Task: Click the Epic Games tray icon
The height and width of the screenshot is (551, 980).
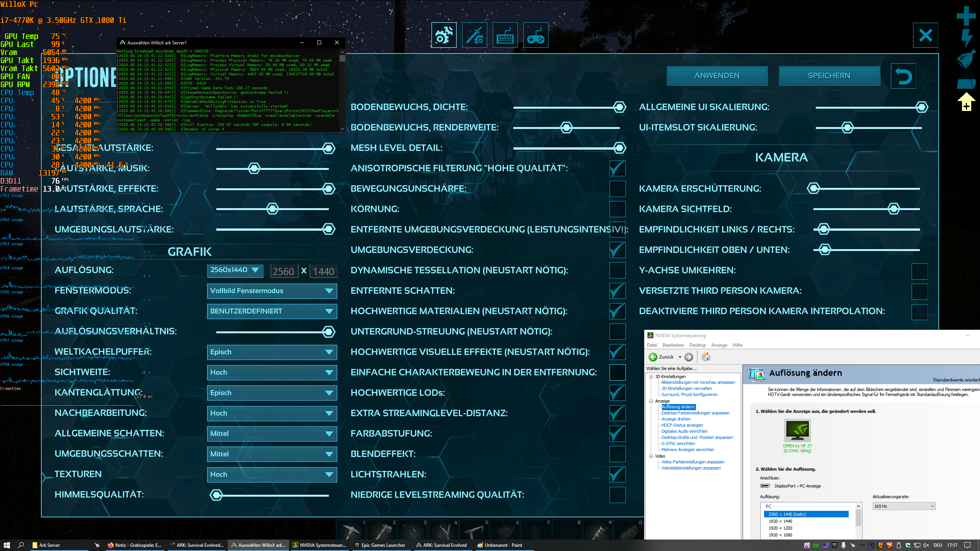Action: (x=835, y=545)
